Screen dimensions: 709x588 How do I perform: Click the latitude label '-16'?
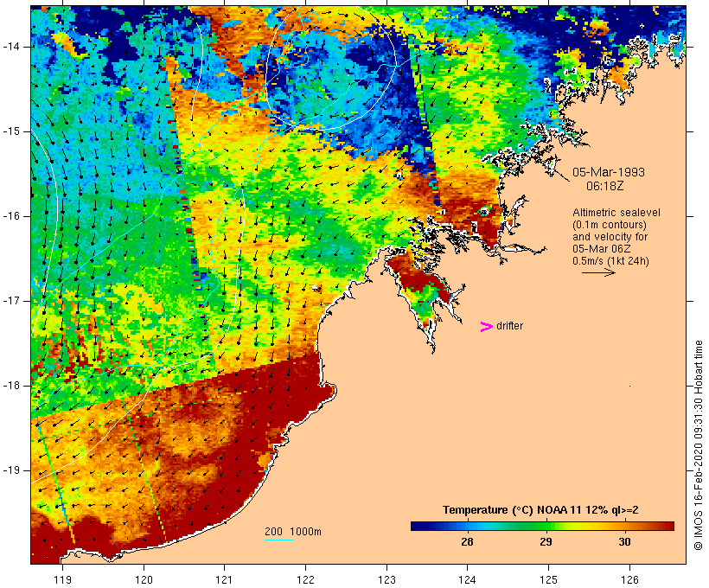(11, 216)
